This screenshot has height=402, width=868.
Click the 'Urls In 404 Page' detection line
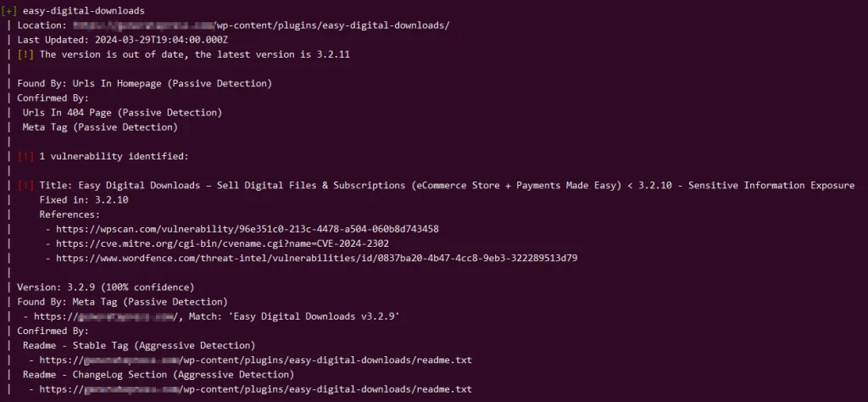(121, 112)
